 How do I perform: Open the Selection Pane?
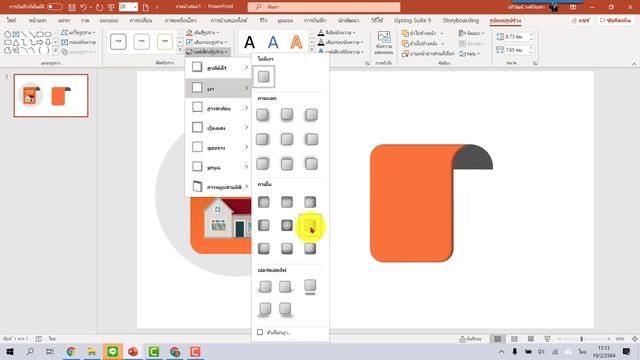[428, 53]
